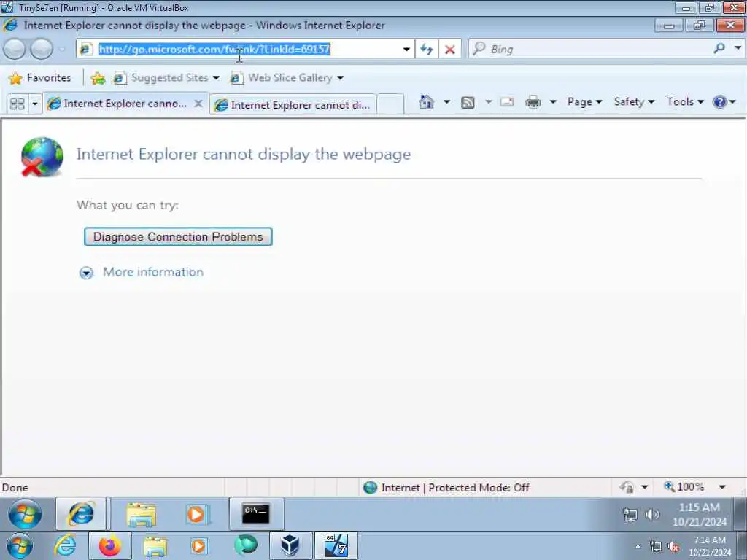Open host taskbar Internet Explorer icon
Image resolution: width=747 pixels, height=560 pixels.
click(65, 545)
